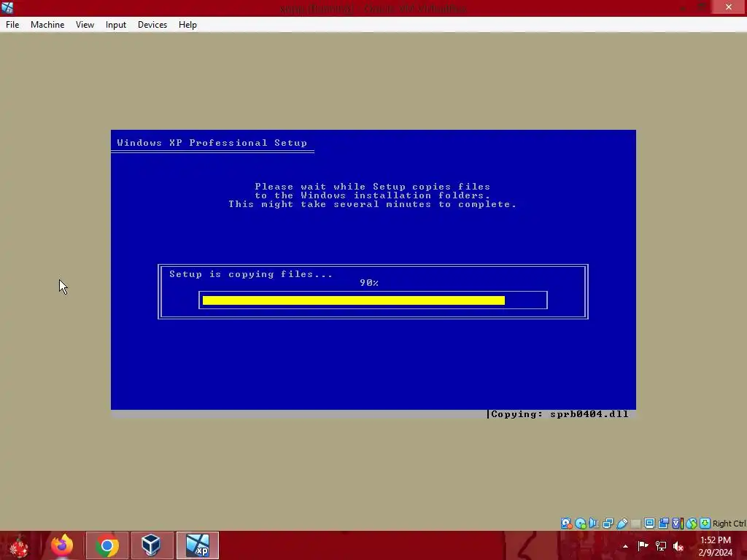
Task: Click the Start button on the taskbar
Action: [19, 545]
